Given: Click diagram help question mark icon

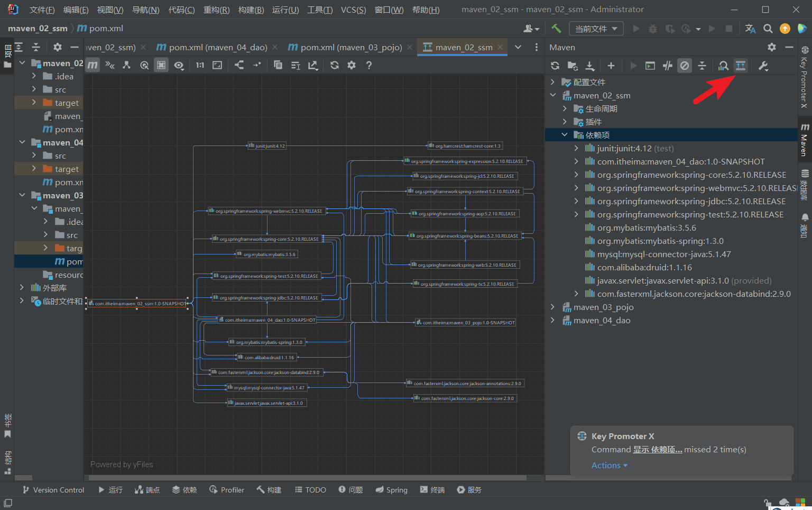Looking at the screenshot, I should [368, 65].
